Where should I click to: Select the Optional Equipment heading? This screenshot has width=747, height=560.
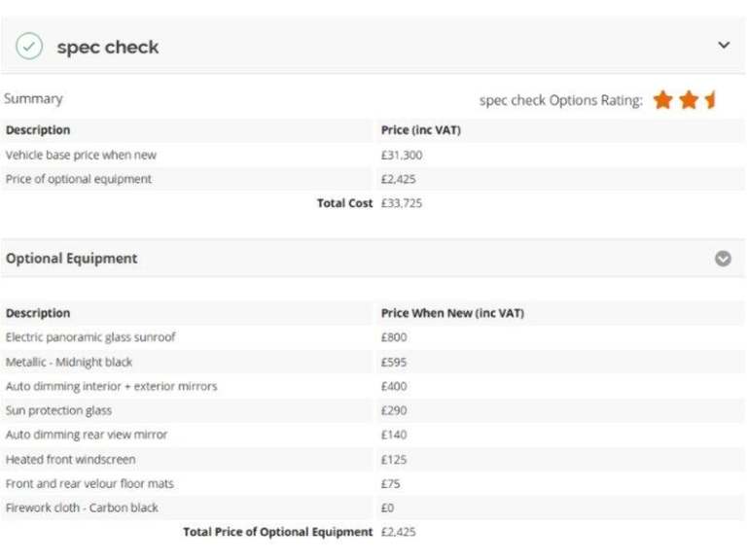pyautogui.click(x=71, y=258)
